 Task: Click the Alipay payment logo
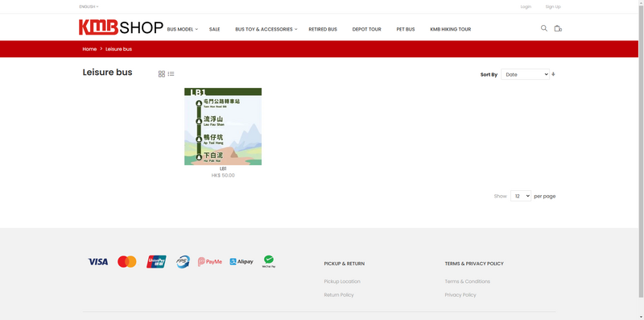[241, 262]
